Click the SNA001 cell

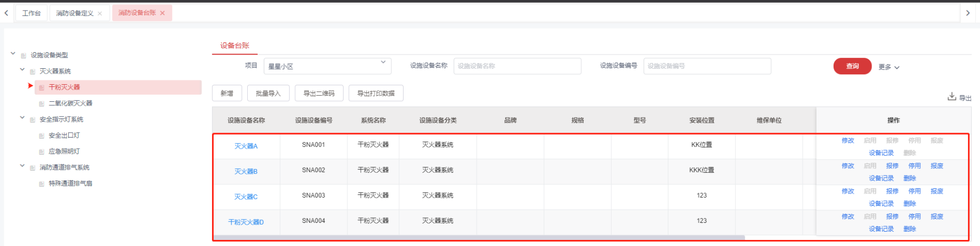[313, 145]
